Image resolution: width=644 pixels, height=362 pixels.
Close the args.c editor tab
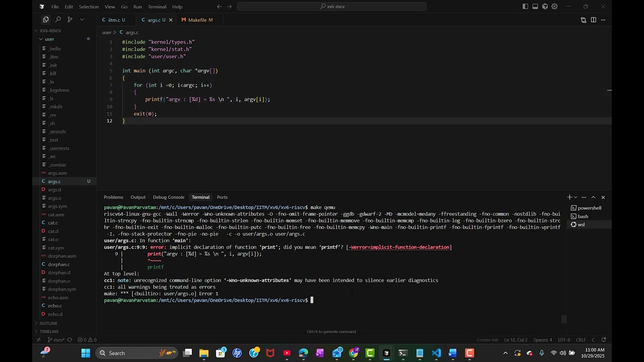pos(171,20)
